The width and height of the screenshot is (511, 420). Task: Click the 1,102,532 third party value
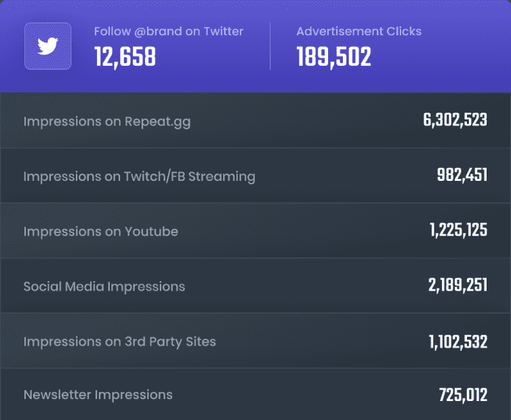coord(458,341)
